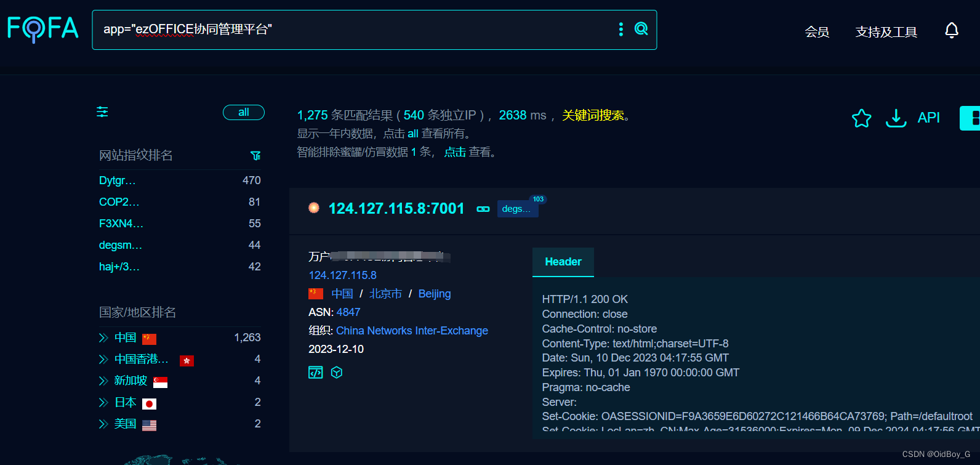Open the 会员 menu
The width and height of the screenshot is (980, 465).
817,32
